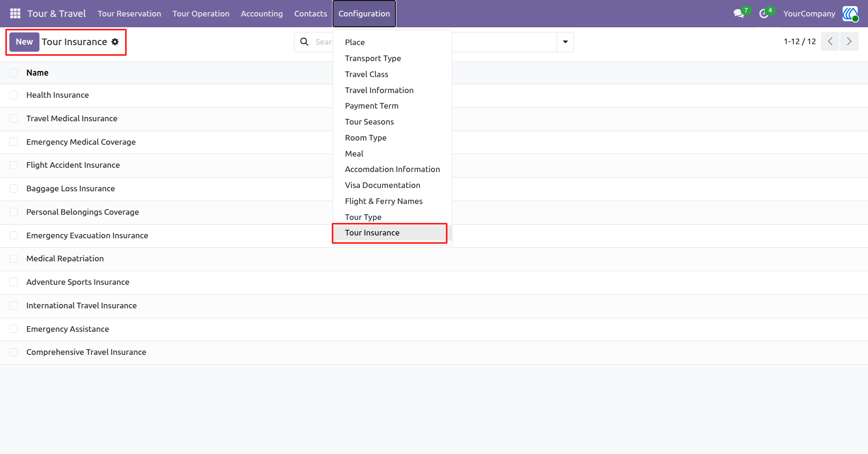The height and width of the screenshot is (454, 868).
Task: Open the Accounting menu
Action: (262, 14)
